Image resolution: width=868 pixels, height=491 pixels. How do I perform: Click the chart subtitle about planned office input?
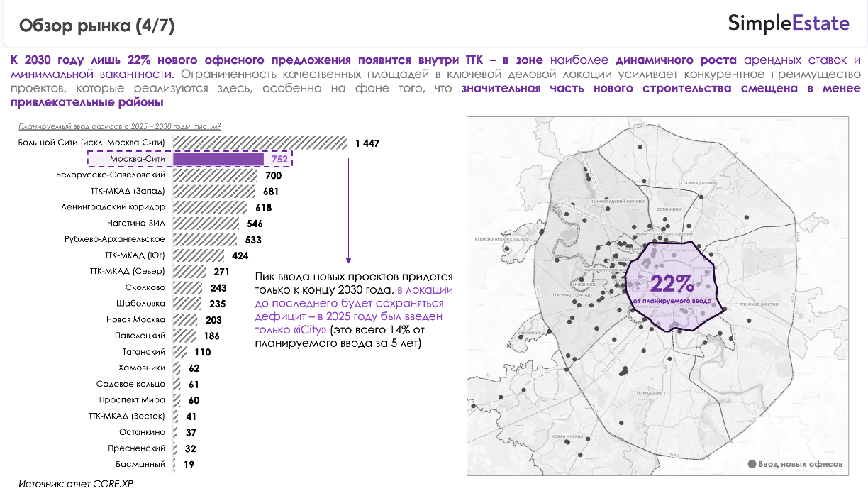[x=120, y=127]
